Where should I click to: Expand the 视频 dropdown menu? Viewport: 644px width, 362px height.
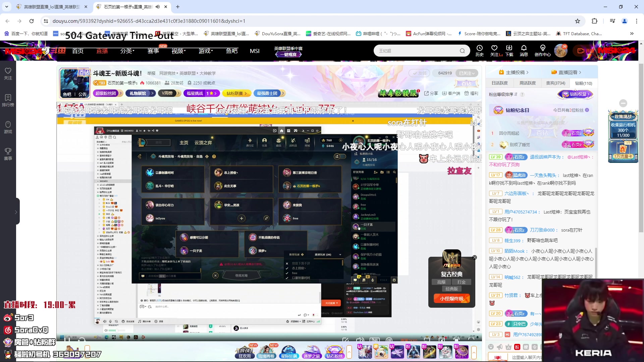178,51
